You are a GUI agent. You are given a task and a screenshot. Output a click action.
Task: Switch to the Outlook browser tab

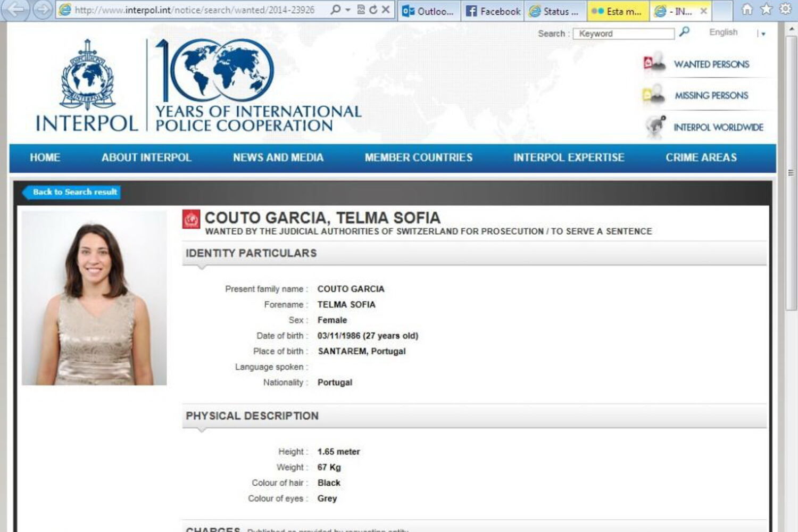click(x=428, y=11)
